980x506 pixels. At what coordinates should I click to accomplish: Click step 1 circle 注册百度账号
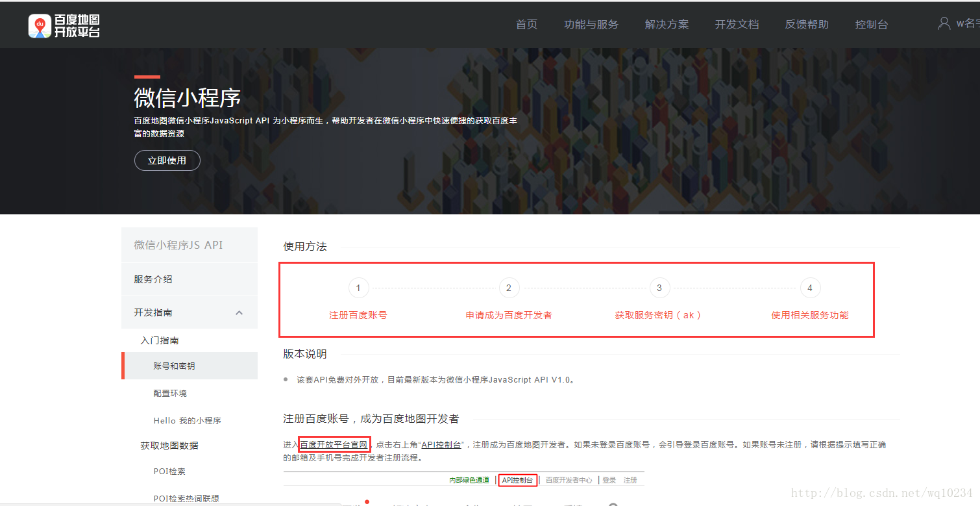358,288
